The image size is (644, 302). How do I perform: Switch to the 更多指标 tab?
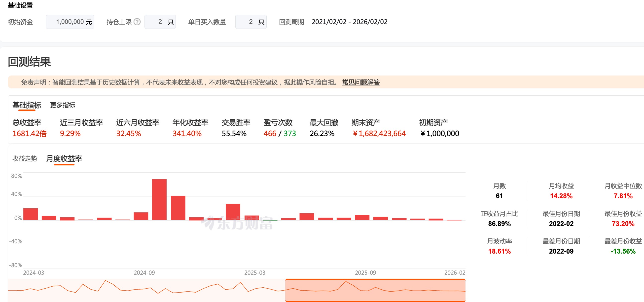coord(63,105)
